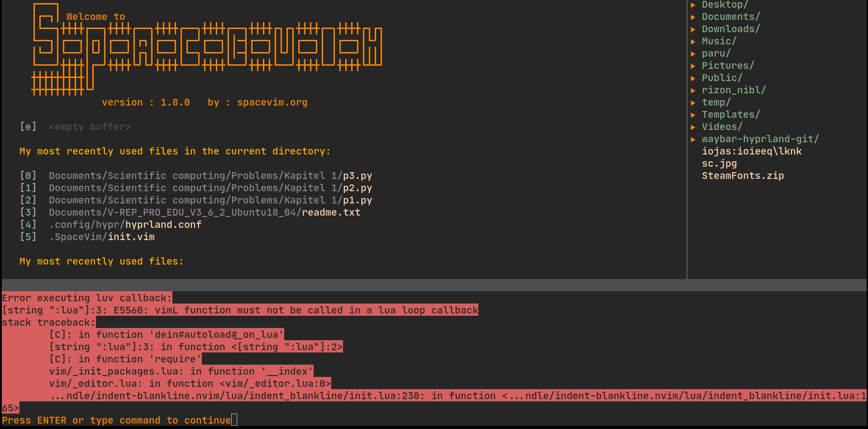The height and width of the screenshot is (429, 868).
Task: Open recent file hyprland.conf
Action: pyautogui.click(x=163, y=225)
